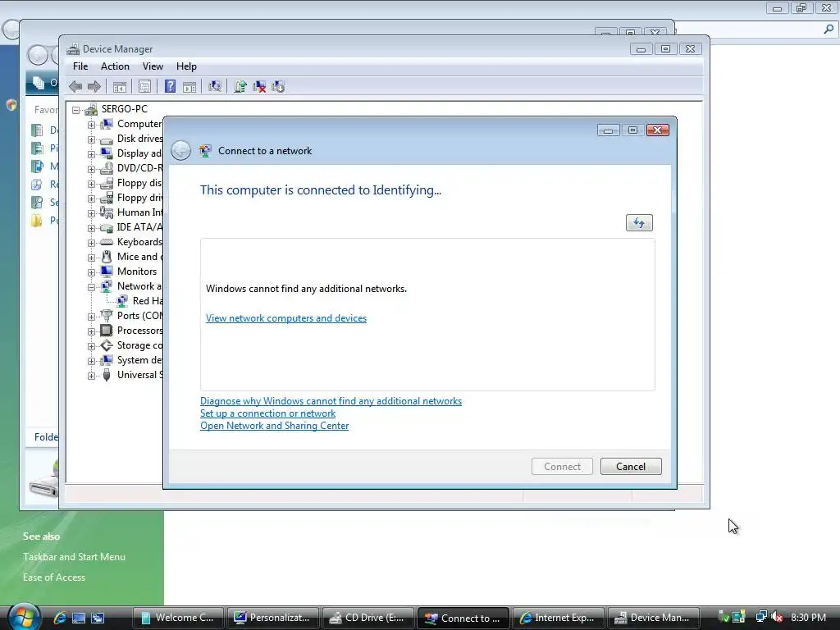Viewport: 840px width, 630px height.
Task: Expand the Display adapters node
Action: (x=91, y=154)
